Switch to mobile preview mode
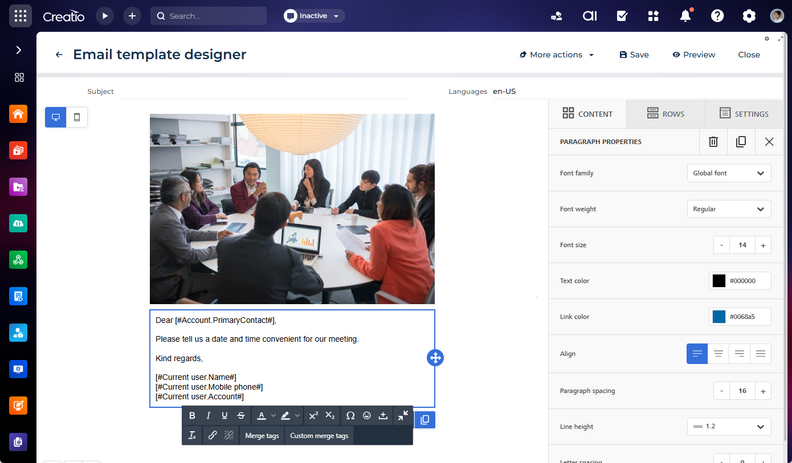Viewport: 792px width, 463px height. (77, 117)
